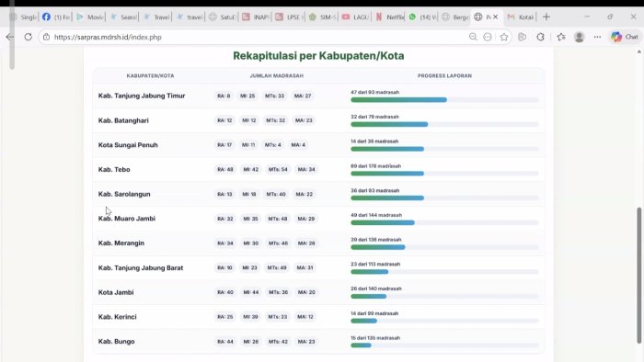Click the split screen icon in toolbar

[x=522, y=37]
